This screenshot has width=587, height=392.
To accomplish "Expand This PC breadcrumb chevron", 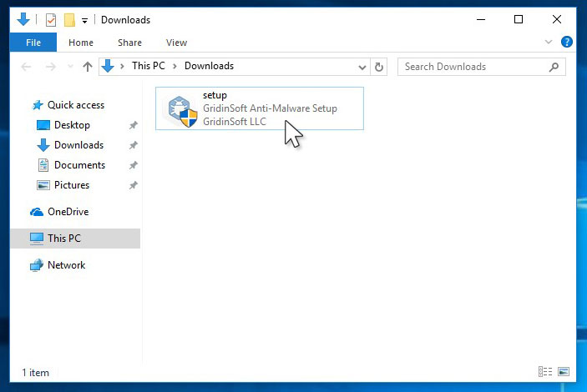I will pyautogui.click(x=123, y=67).
